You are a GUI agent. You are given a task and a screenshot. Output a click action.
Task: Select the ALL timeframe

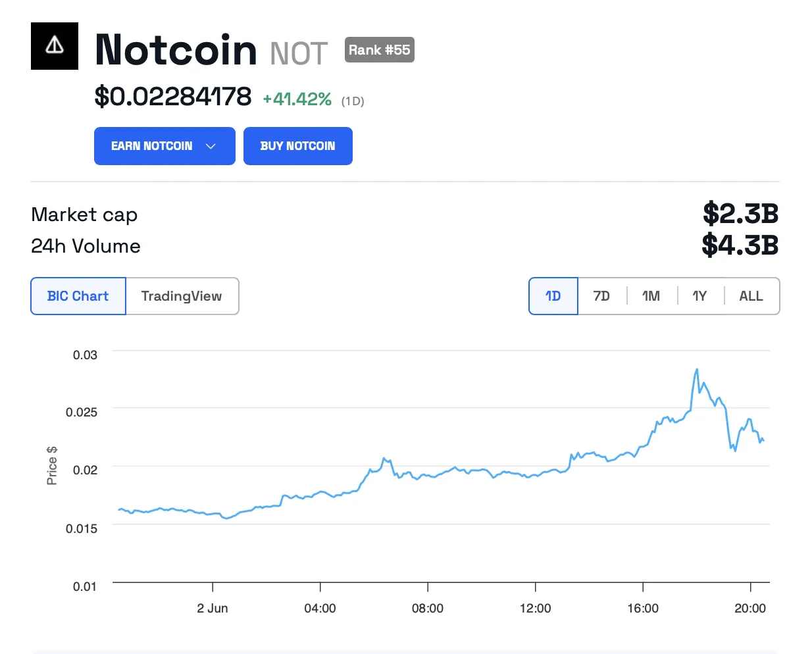(750, 296)
